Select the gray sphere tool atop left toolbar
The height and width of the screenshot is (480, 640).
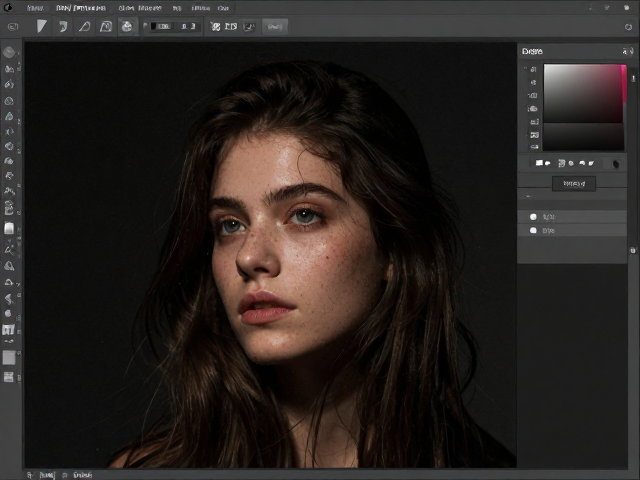(x=9, y=52)
